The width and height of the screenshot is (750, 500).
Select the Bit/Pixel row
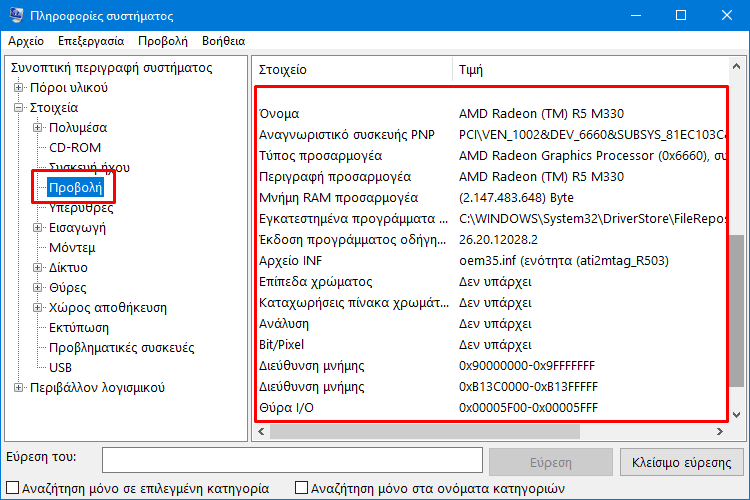[x=492, y=345]
